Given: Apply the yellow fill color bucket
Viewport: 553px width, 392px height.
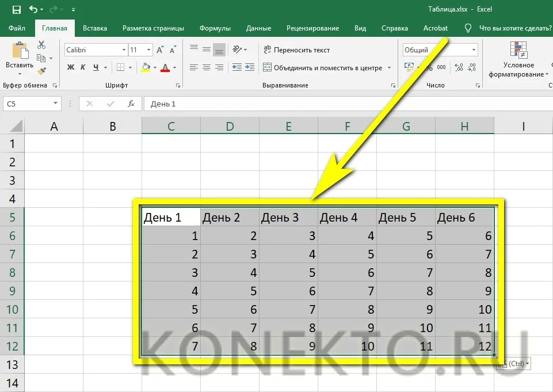Looking at the screenshot, I should [146, 67].
